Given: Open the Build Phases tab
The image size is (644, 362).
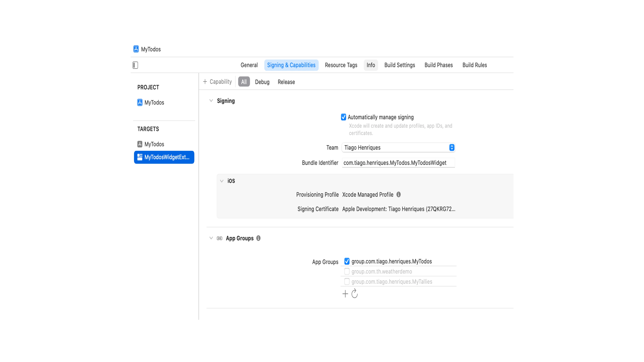Looking at the screenshot, I should click(439, 65).
